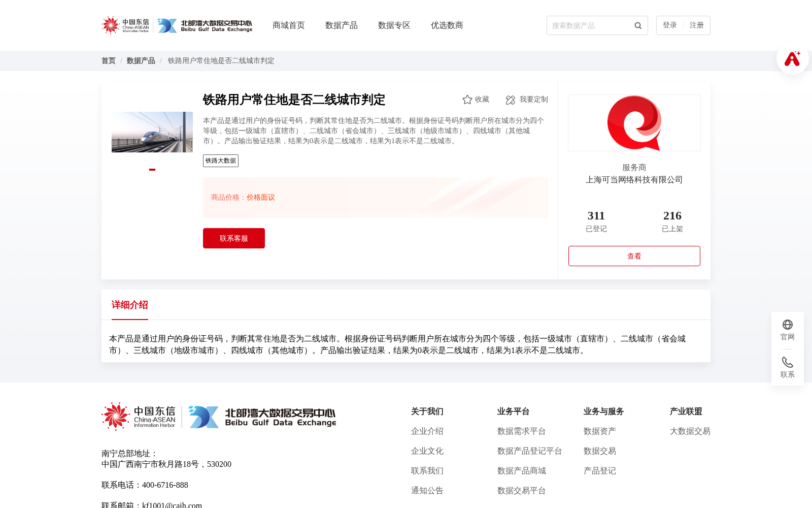
Task: Click the 业务与服务 footer heading
Action: [604, 411]
